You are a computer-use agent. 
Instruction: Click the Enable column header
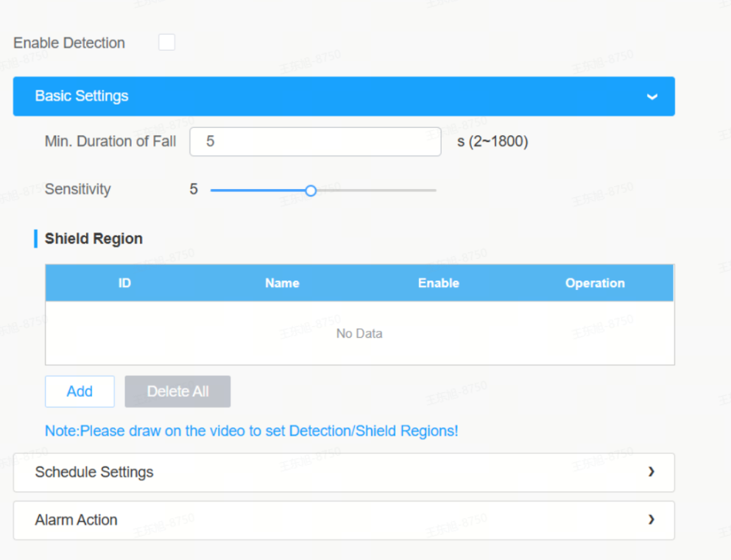click(x=439, y=283)
